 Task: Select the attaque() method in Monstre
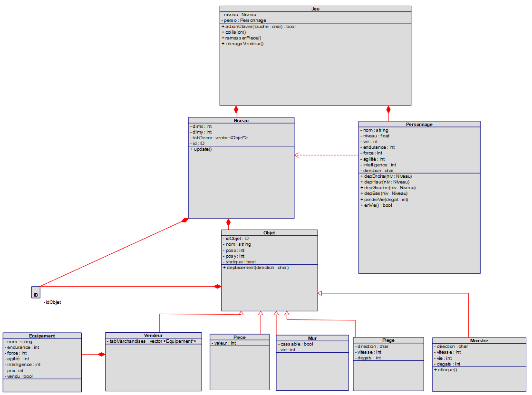coord(447,369)
